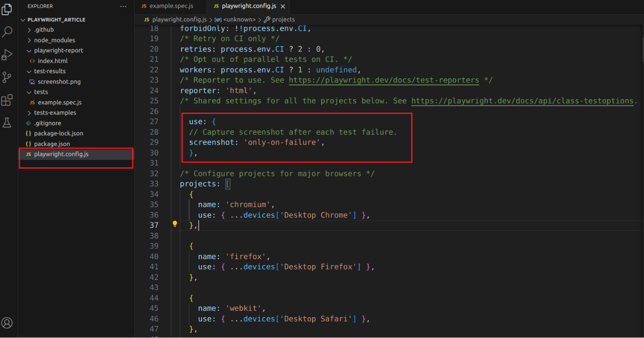Screen dimensions: 644x338
Task: Open the test-reporters documentation link
Action: pyautogui.click(x=383, y=80)
